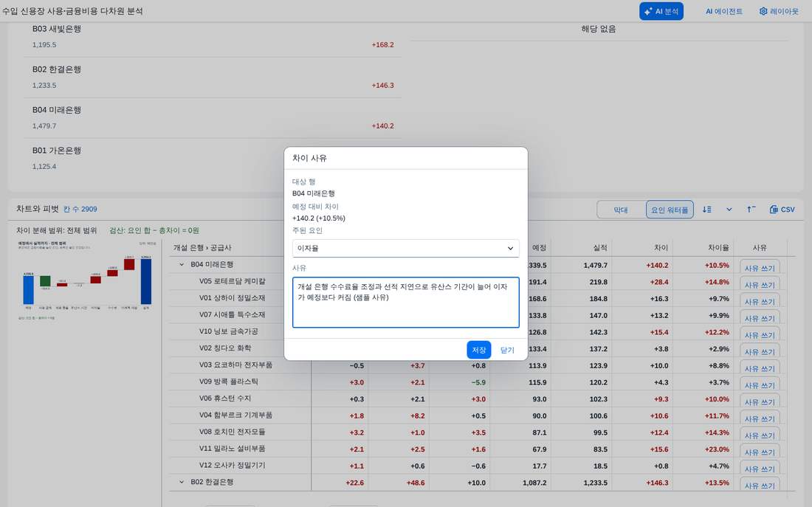Click into the 사유 text area
Viewport: 812px width, 507px height.
click(x=405, y=303)
